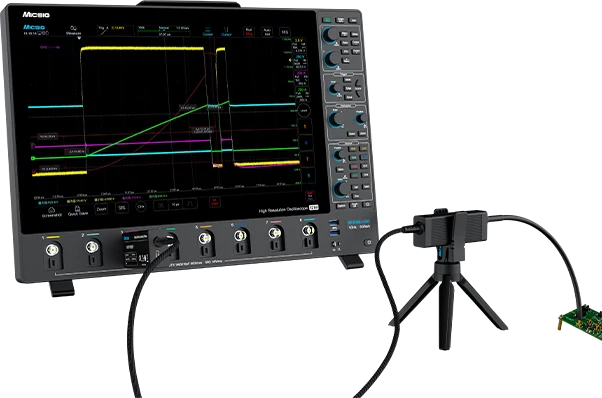Select the magenta channel 3 tab
602x398 pixels.
coord(301,79)
